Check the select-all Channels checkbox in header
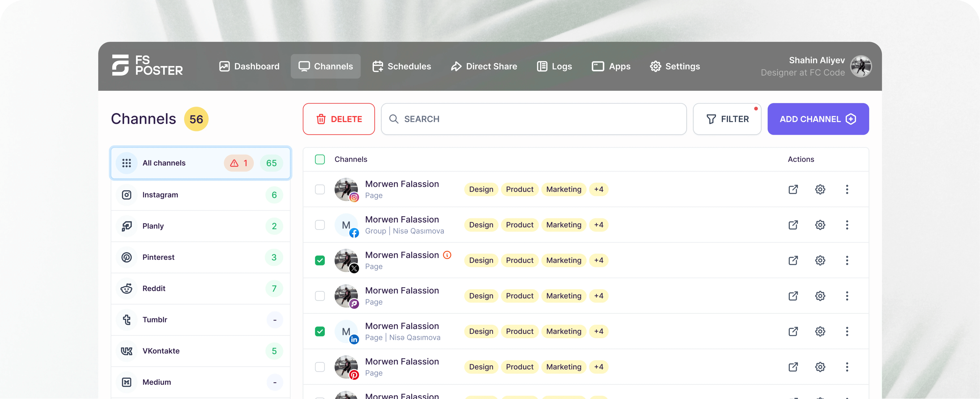This screenshot has height=399, width=980. point(320,159)
